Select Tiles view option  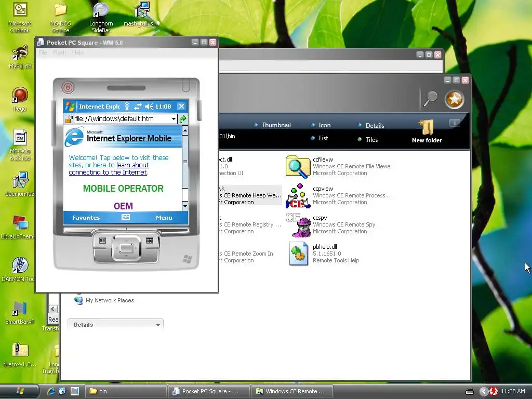[x=367, y=139]
